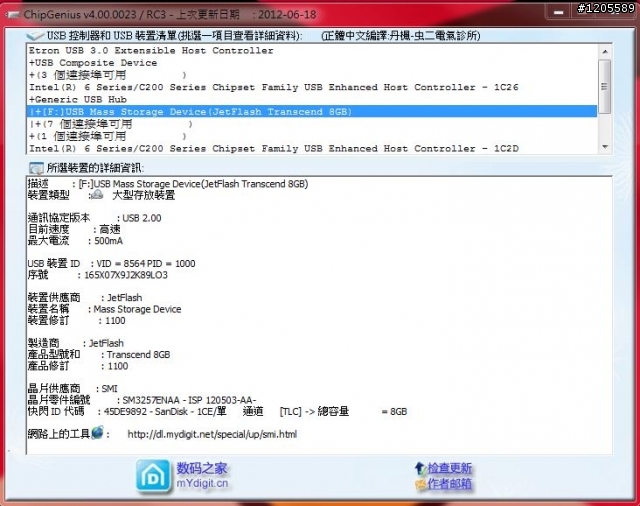Click the VID = 8564 PID = 1000 line

tap(111, 264)
